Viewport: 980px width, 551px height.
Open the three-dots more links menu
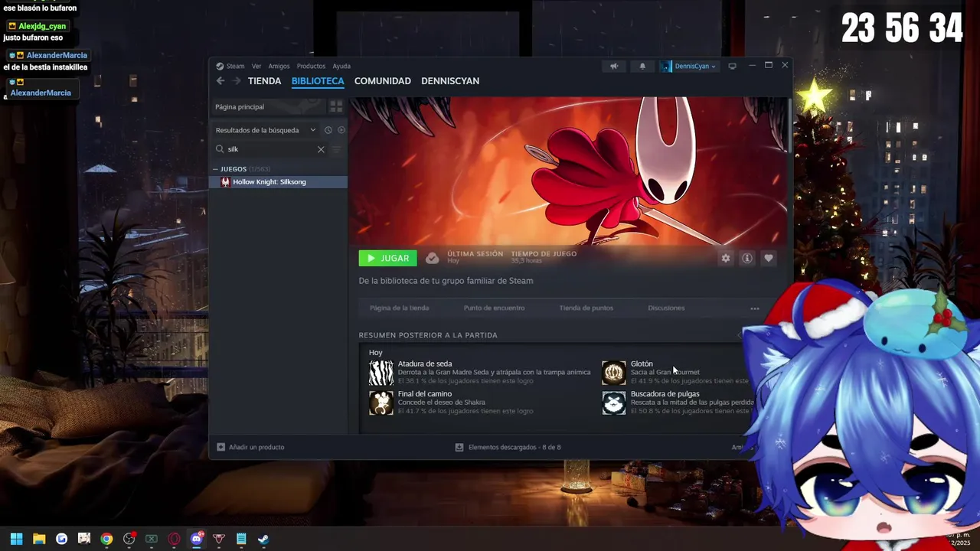tap(755, 308)
